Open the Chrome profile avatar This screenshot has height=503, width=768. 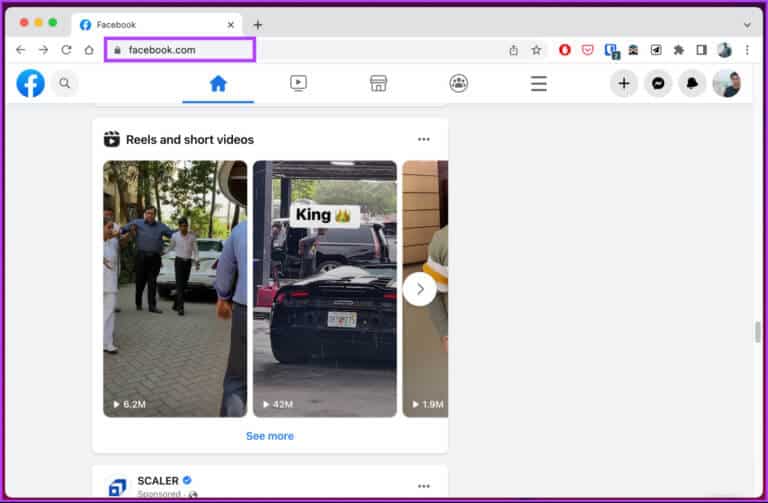(724, 50)
